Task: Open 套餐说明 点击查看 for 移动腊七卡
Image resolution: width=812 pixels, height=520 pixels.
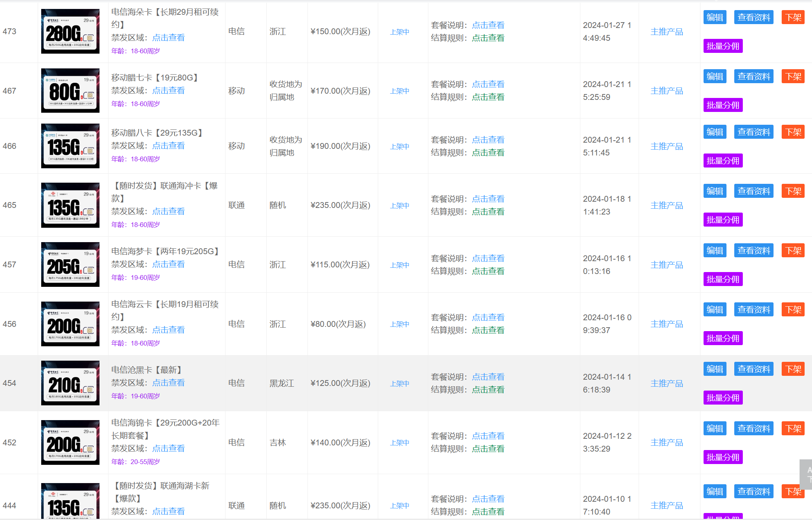Action: (x=488, y=84)
